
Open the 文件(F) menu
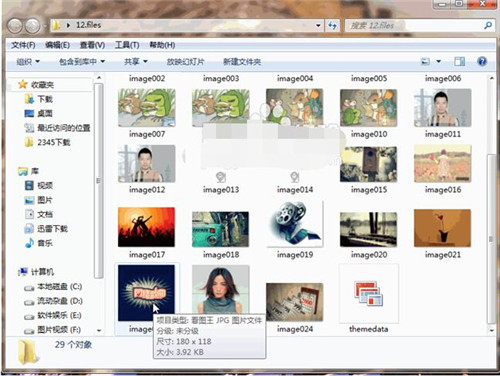click(x=23, y=45)
